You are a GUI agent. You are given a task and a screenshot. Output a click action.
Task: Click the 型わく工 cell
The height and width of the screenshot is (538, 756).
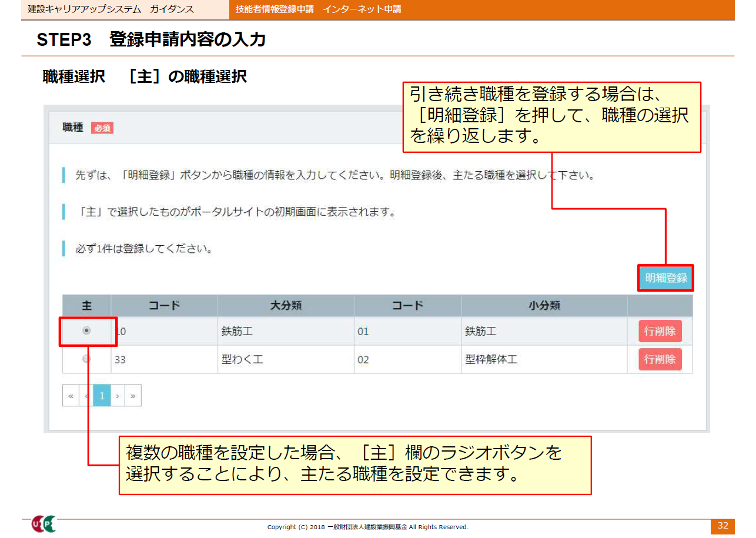tap(286, 359)
